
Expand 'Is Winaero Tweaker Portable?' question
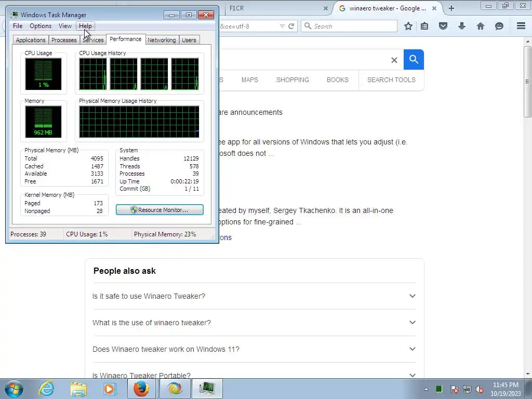[x=254, y=375]
